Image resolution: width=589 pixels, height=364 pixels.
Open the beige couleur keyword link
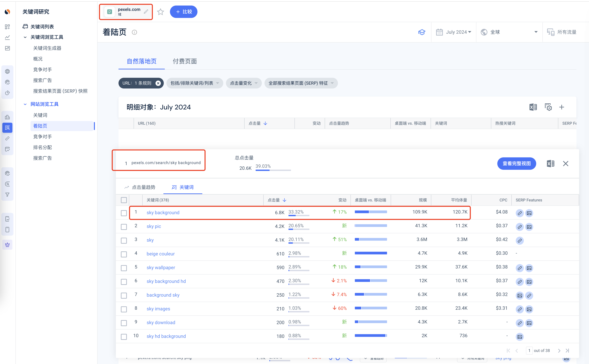click(161, 254)
